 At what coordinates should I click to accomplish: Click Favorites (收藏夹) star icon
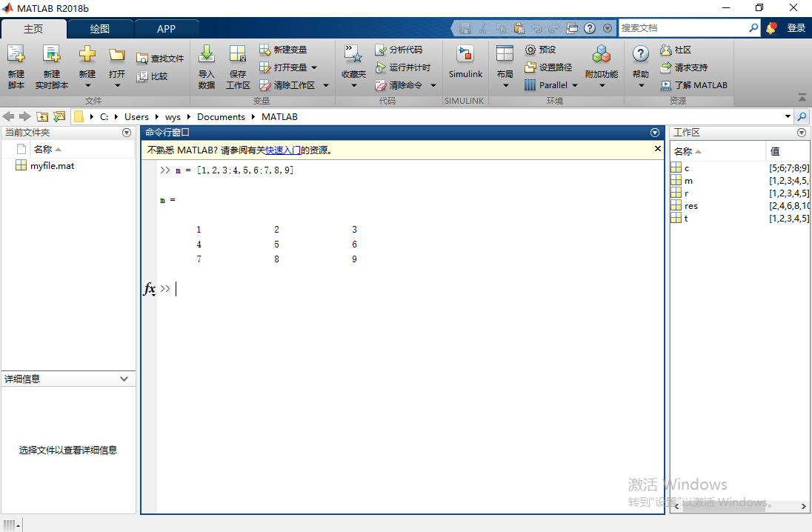point(353,54)
